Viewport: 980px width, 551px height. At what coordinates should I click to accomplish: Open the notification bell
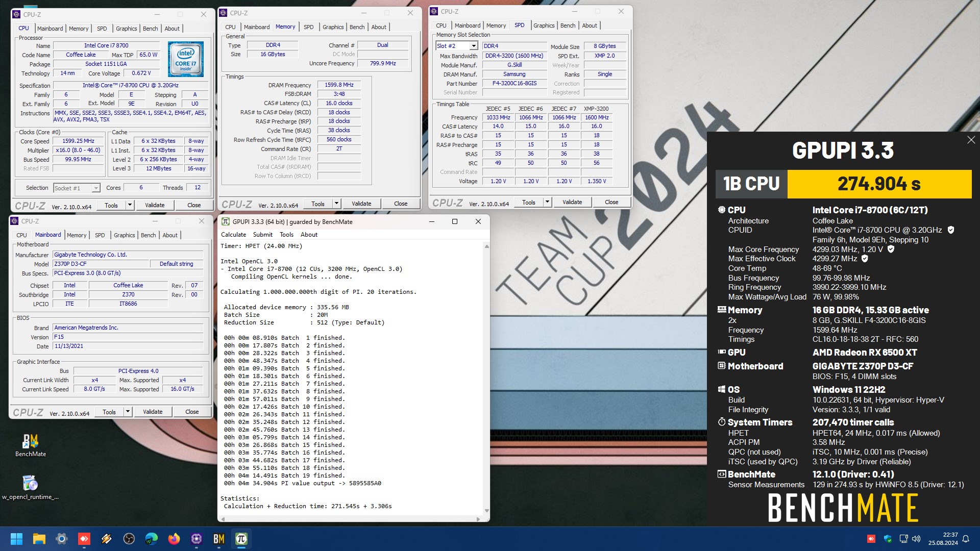(966, 539)
